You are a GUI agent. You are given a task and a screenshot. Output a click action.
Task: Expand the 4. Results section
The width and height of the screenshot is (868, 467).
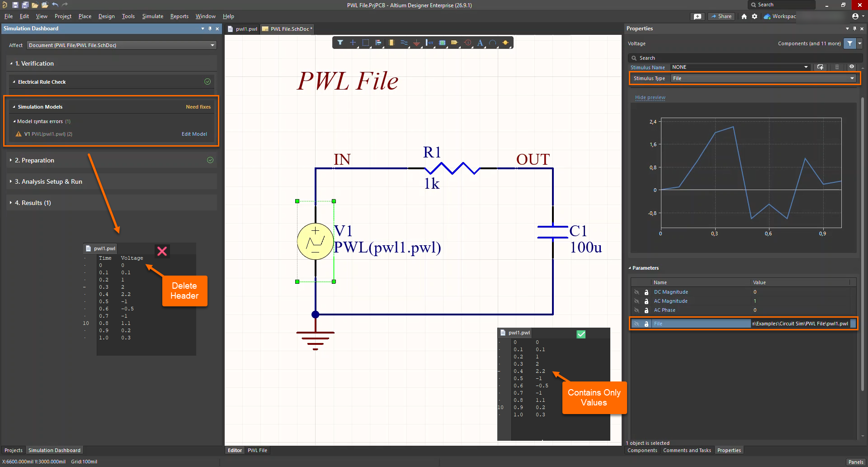point(11,203)
